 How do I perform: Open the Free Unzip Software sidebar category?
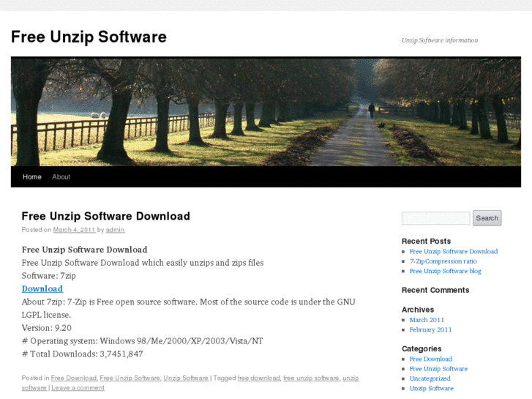438,369
